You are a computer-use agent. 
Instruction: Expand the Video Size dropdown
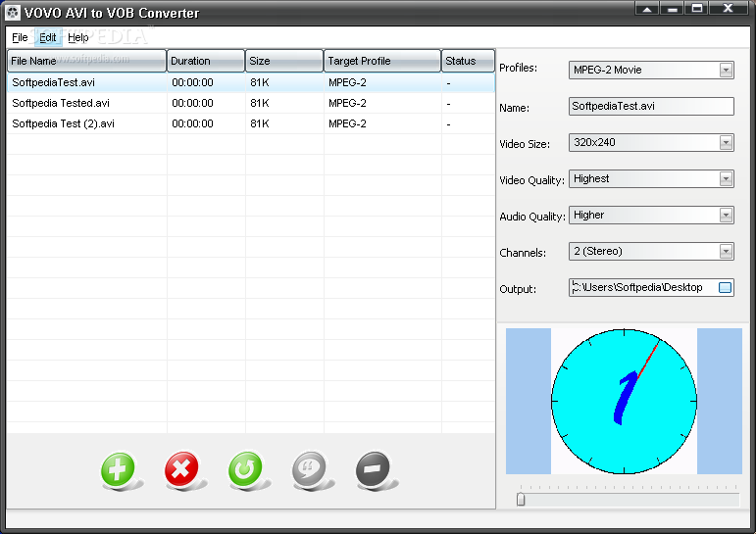[x=726, y=143]
